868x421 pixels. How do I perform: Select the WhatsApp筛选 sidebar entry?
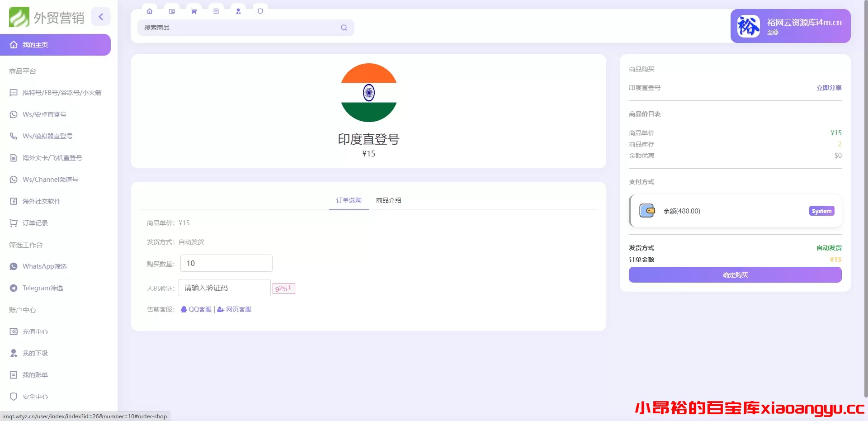click(x=44, y=266)
